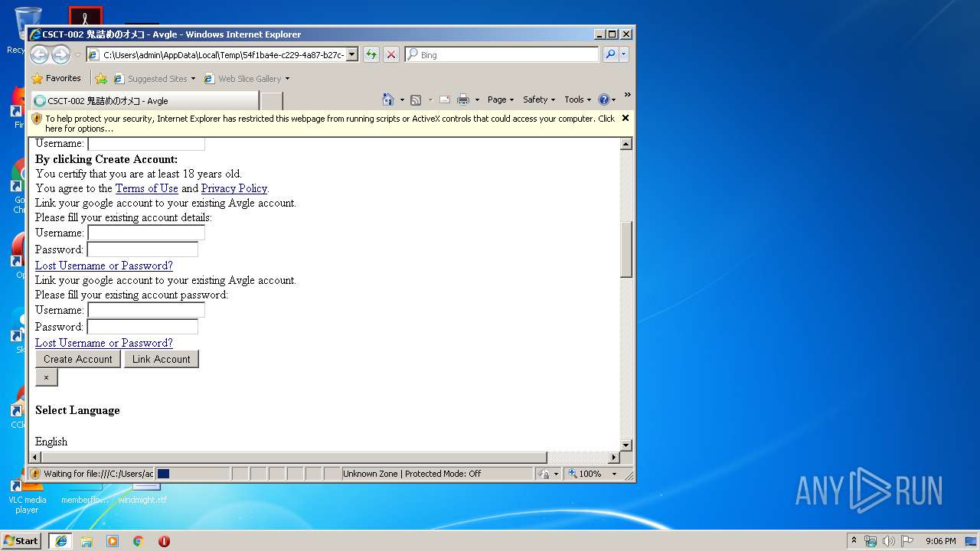
Task: Click the small × button below Create Account
Action: click(46, 377)
